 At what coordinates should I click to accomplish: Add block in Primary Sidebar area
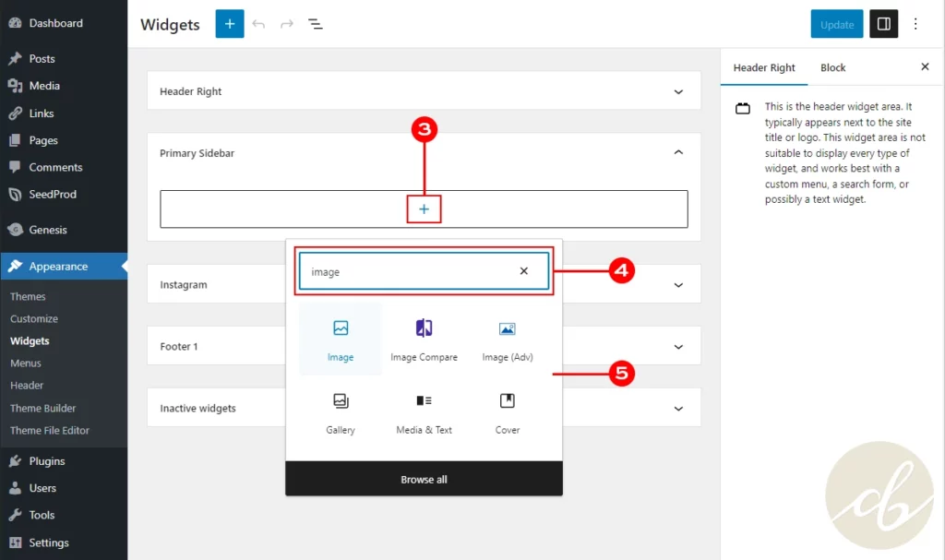[x=424, y=209]
